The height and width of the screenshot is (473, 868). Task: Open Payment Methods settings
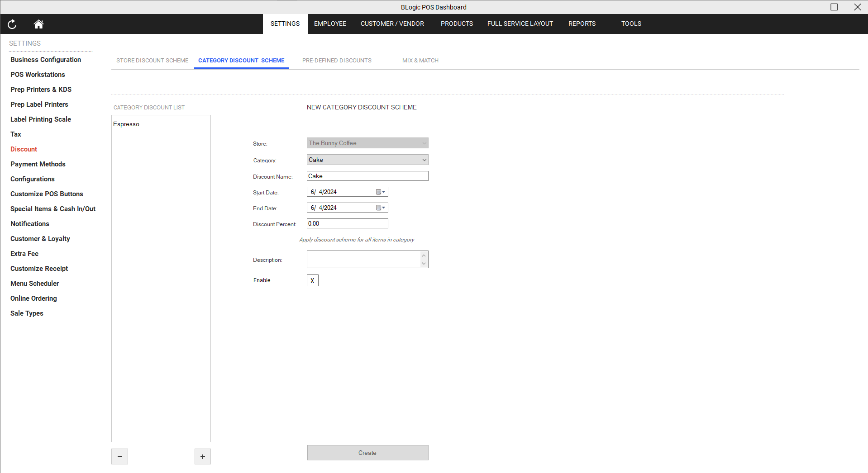click(x=38, y=164)
